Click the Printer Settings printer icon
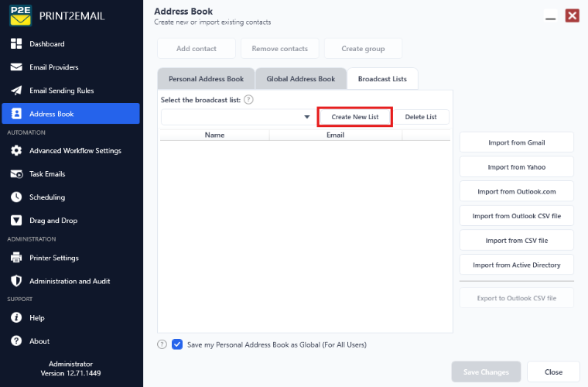 (16, 258)
